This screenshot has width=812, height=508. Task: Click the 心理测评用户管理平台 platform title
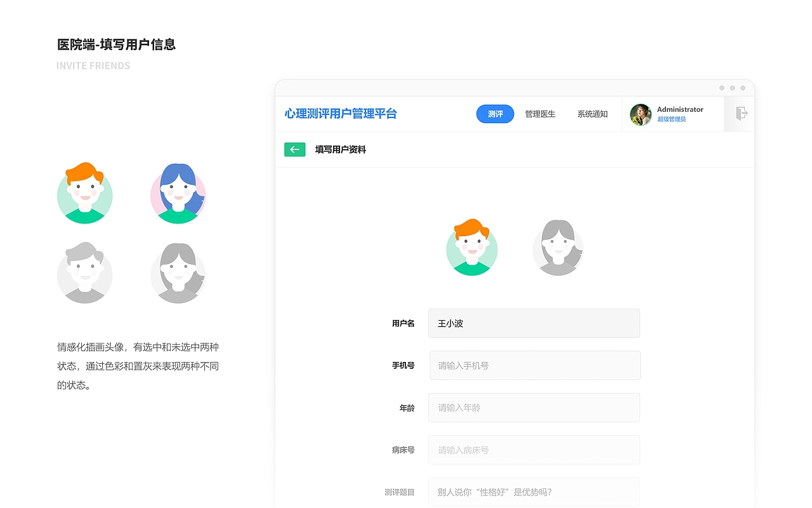340,114
